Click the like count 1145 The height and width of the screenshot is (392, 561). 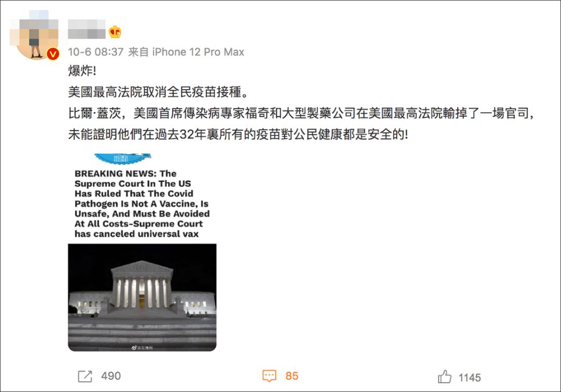(x=470, y=377)
